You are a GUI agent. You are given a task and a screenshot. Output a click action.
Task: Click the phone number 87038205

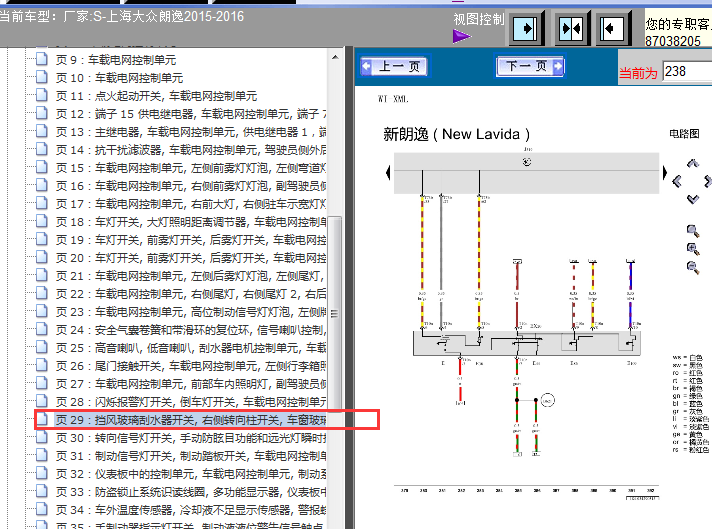click(673, 41)
